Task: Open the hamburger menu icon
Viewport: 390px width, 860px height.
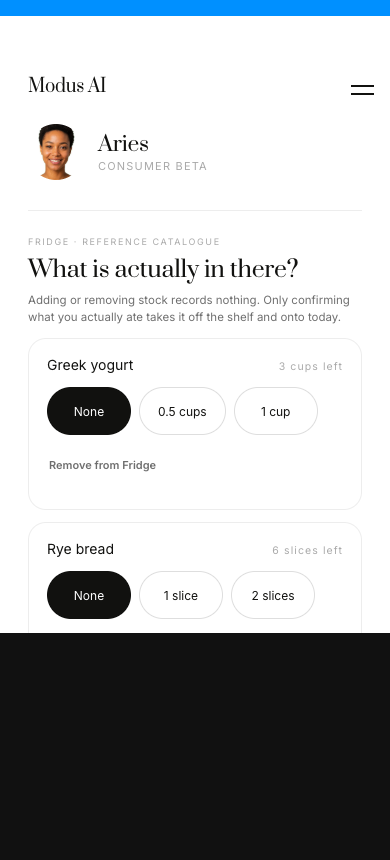Action: (x=362, y=90)
